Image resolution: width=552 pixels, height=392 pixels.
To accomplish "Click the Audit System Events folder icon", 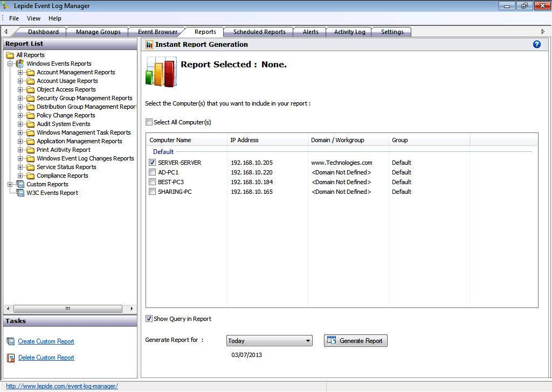I will (x=31, y=124).
